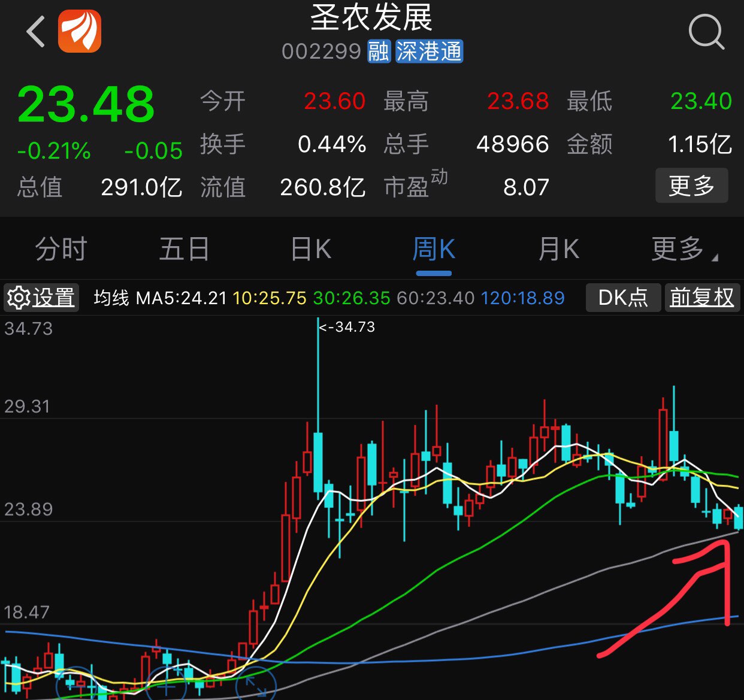This screenshot has height=700, width=744.
Task: Tap the back arrow to return
Action: [34, 32]
